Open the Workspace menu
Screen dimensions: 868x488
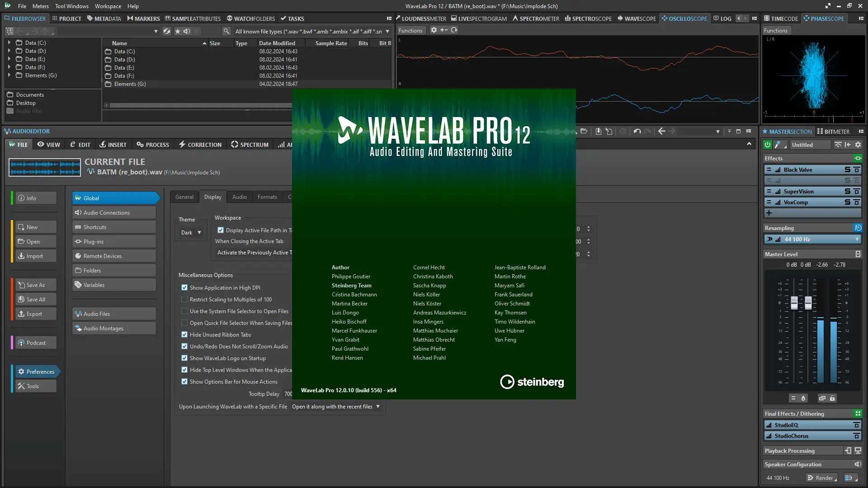[x=108, y=6]
